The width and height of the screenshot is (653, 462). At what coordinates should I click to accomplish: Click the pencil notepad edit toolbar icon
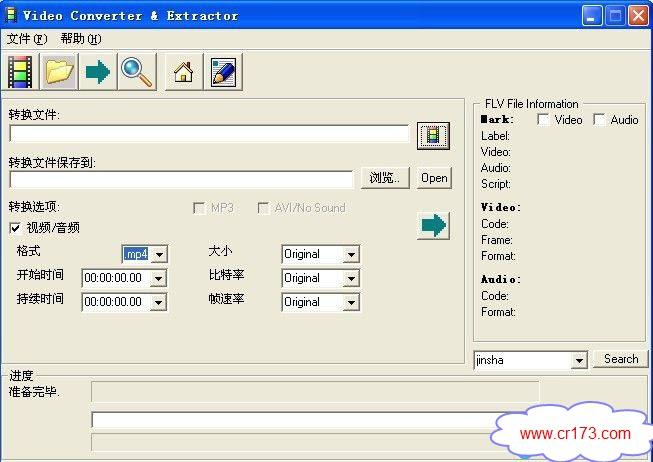[x=223, y=72]
